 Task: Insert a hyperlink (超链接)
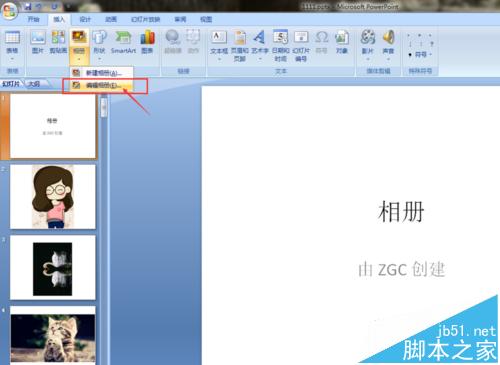click(173, 43)
